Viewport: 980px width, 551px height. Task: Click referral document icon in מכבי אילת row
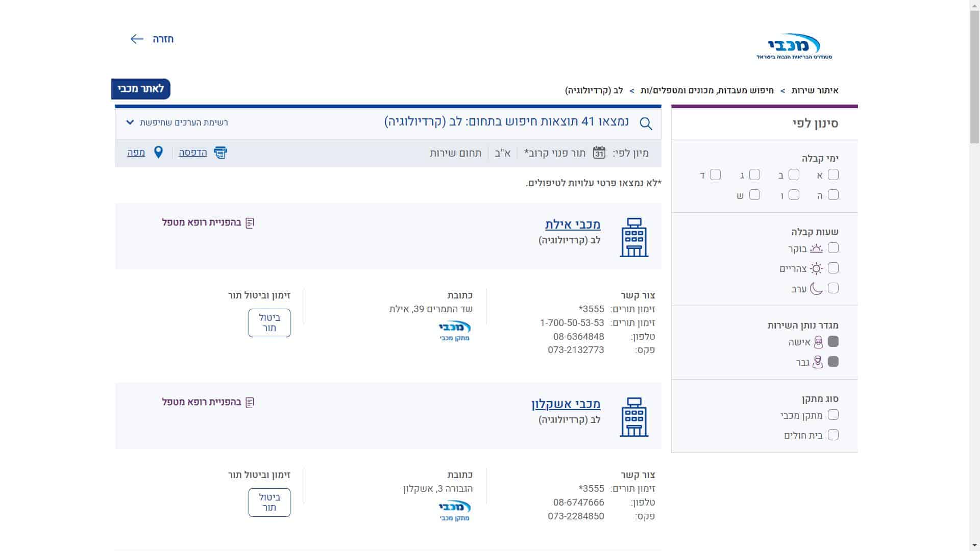250,223
